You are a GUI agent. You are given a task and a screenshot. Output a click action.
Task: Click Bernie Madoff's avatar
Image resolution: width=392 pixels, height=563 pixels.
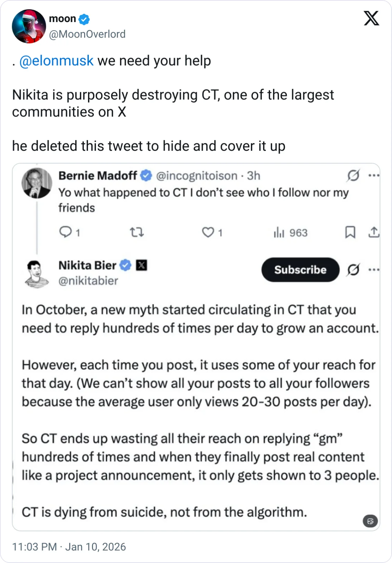(37, 183)
